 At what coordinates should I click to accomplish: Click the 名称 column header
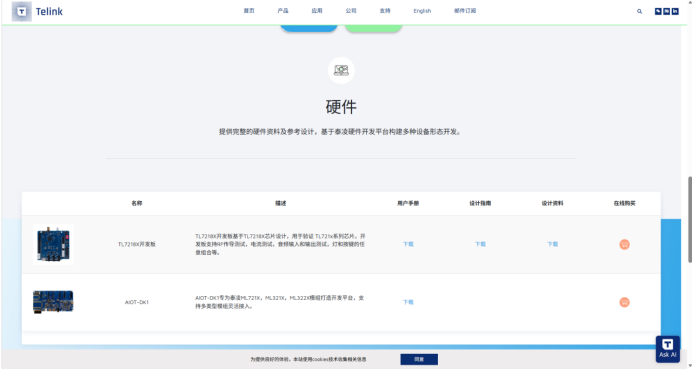(137, 203)
